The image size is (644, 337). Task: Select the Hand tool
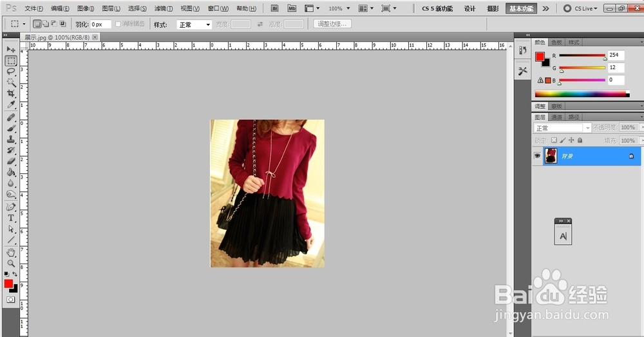click(x=11, y=253)
